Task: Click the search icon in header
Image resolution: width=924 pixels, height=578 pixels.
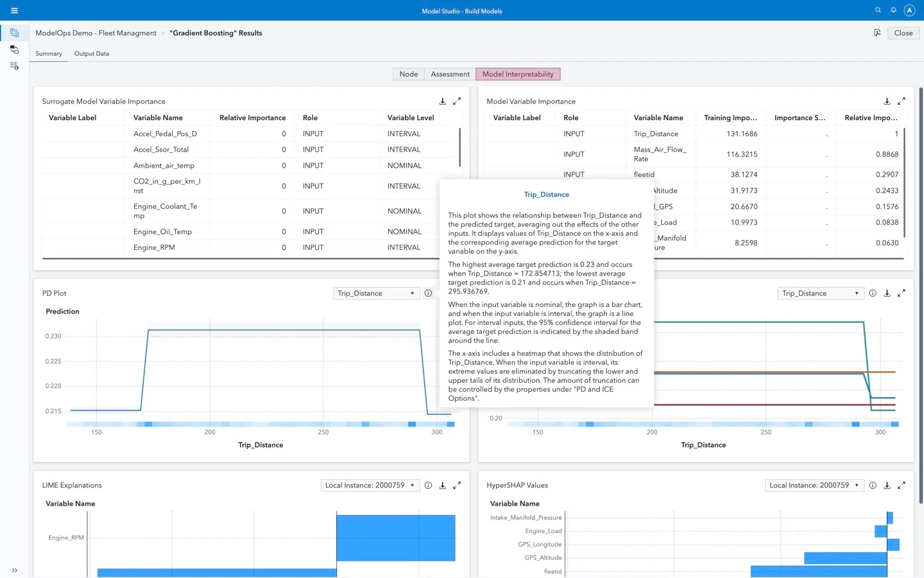Action: 878,10
